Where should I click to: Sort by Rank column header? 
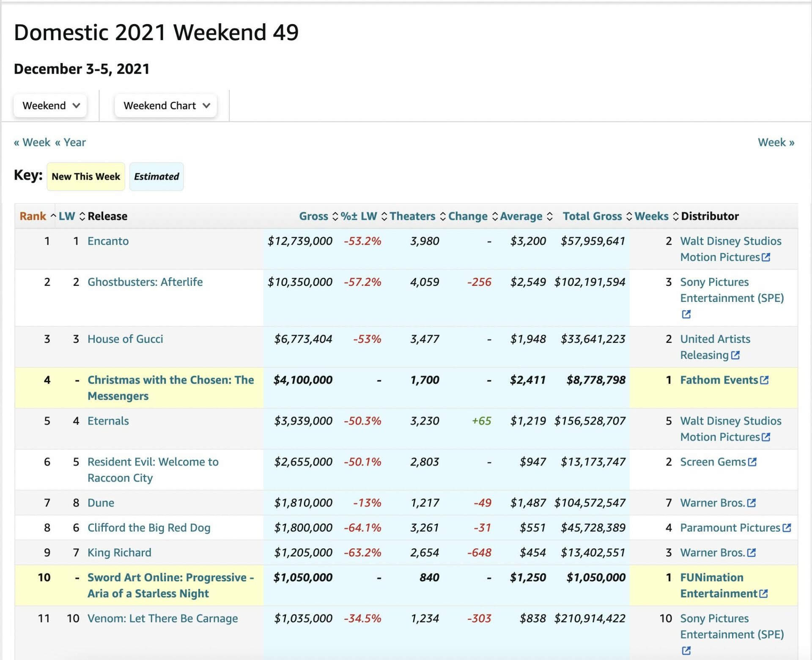38,216
